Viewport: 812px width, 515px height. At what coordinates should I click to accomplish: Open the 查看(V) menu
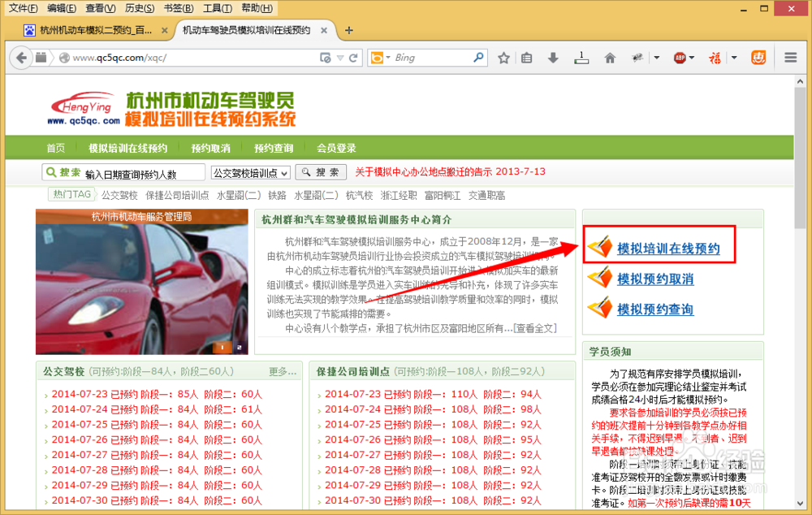click(x=101, y=8)
